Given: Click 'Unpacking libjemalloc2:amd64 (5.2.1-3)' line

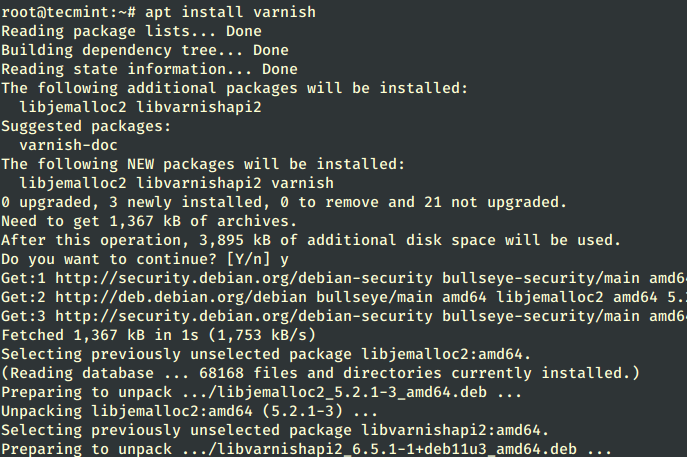Looking at the screenshot, I should tap(172, 411).
